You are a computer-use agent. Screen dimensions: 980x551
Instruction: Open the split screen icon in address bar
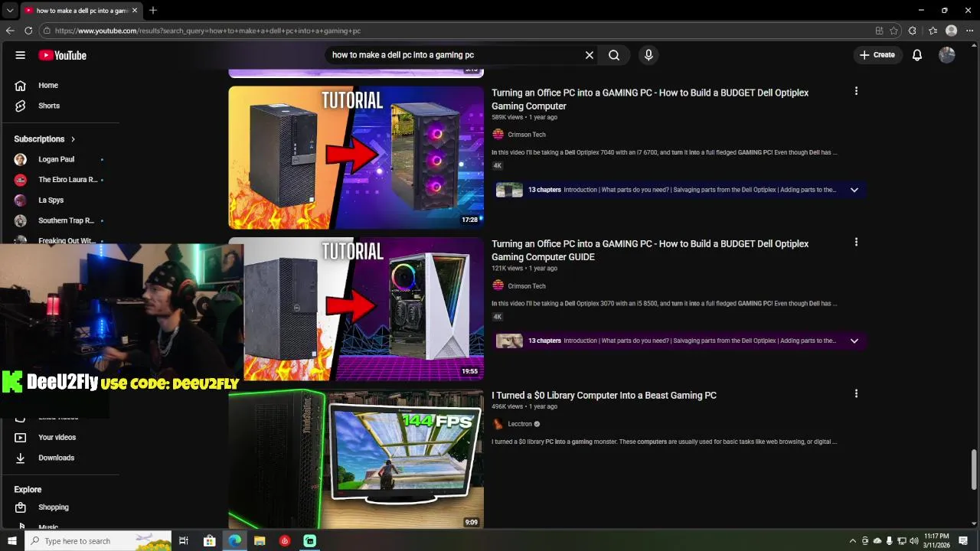pyautogui.click(x=879, y=31)
